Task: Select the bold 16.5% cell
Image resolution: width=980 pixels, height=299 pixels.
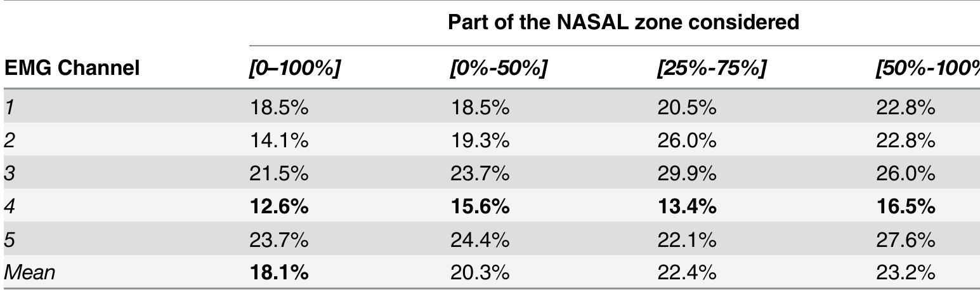Action: pyautogui.click(x=906, y=206)
